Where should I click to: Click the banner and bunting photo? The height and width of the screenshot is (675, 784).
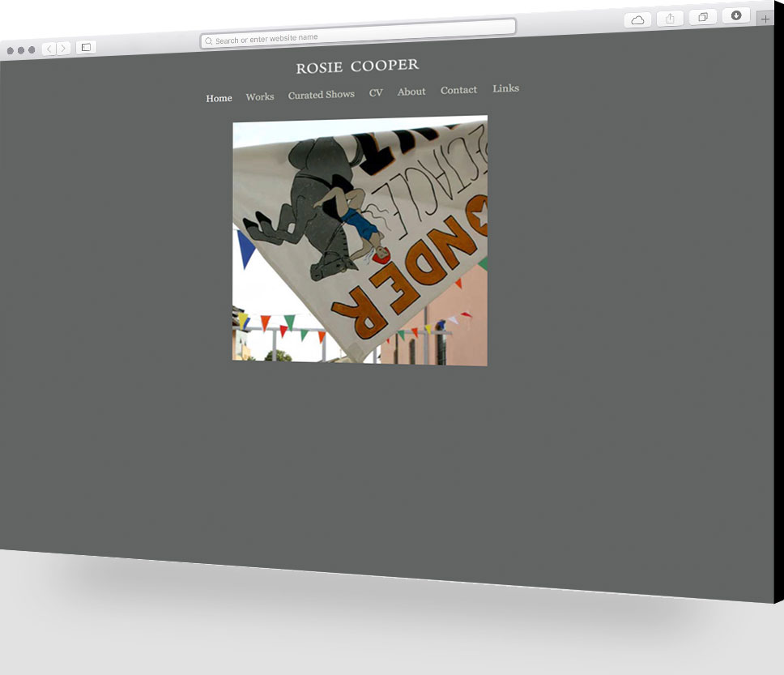click(x=360, y=241)
